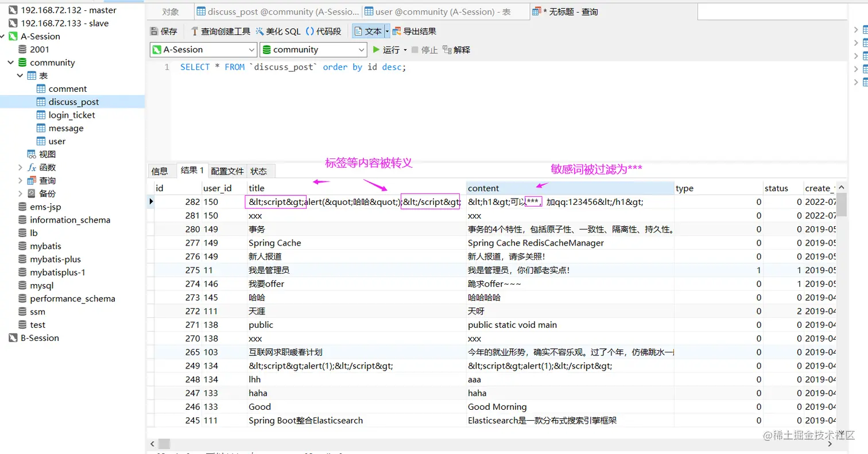Click the 我是管理员 title cell
Image resolution: width=868 pixels, height=454 pixels.
click(x=356, y=270)
